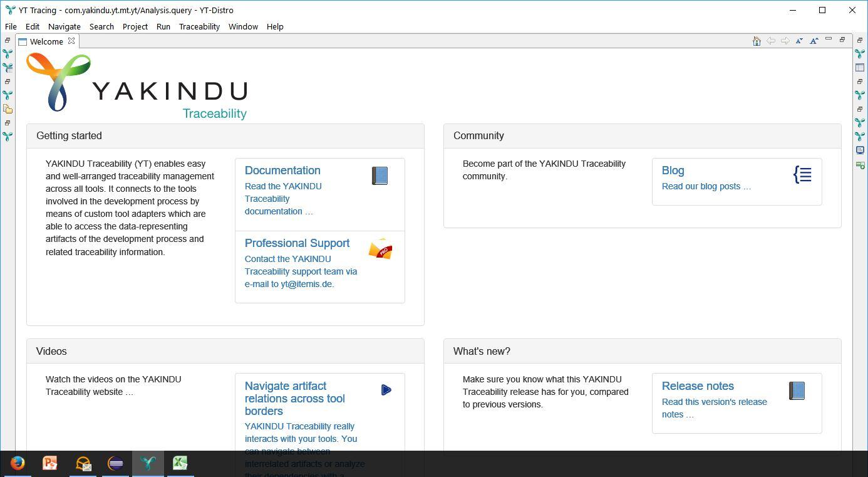Maximize the Welcome view panel
The image size is (868, 477).
[842, 39]
